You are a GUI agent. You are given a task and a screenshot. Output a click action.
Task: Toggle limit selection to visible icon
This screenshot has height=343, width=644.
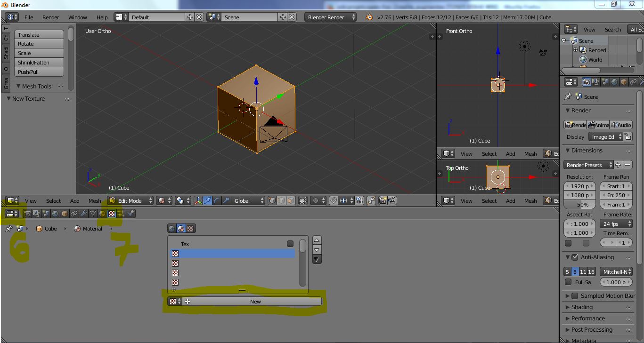pyautogui.click(x=302, y=200)
